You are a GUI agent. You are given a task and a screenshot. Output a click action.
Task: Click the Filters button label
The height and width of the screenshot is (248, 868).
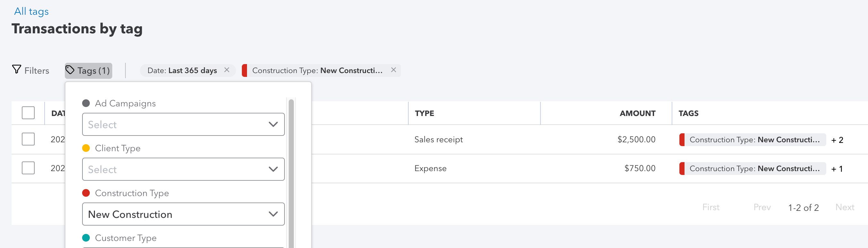[37, 71]
